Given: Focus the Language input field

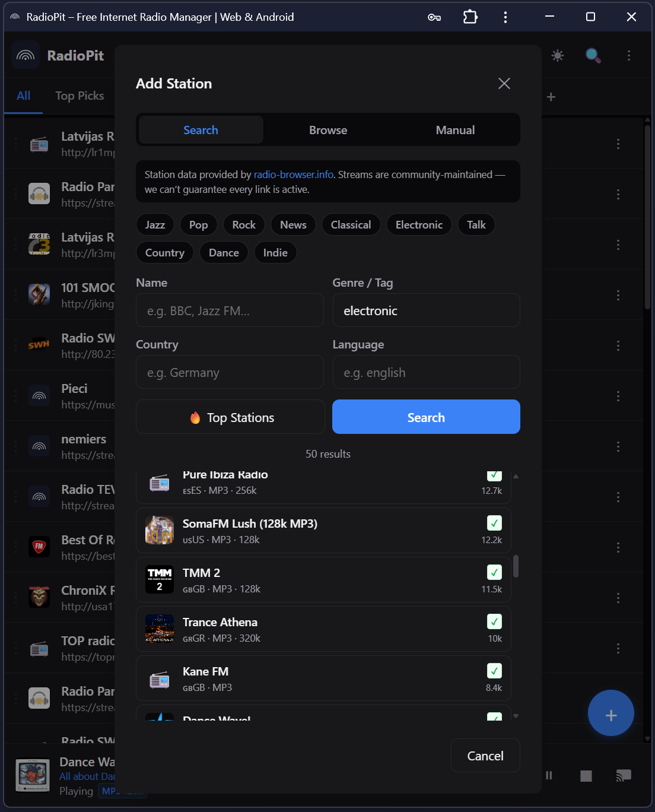Looking at the screenshot, I should tap(426, 372).
